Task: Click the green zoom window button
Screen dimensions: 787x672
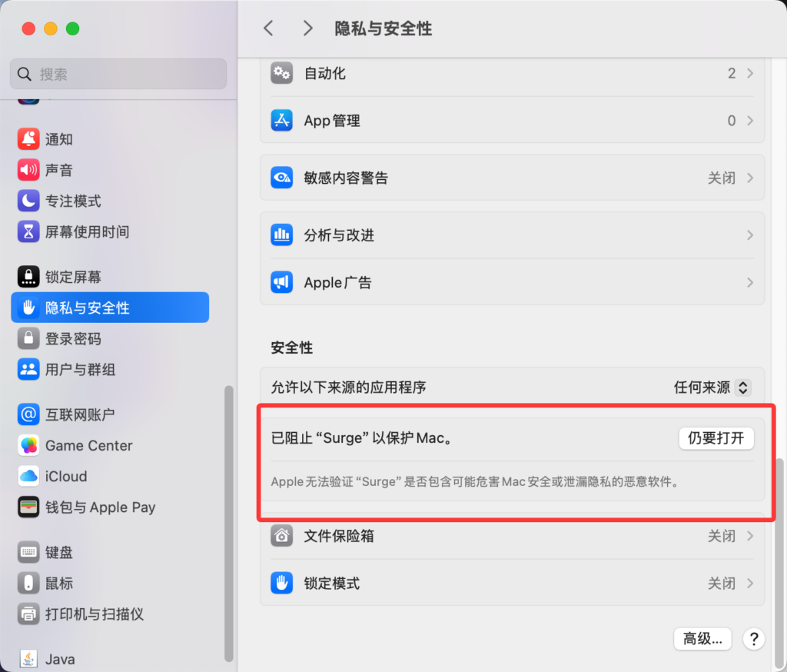Action: (73, 28)
